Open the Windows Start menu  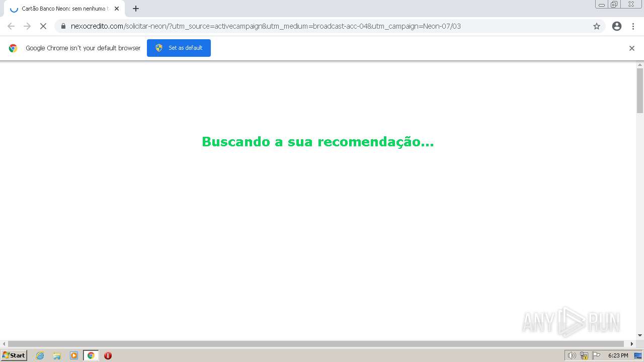14,355
